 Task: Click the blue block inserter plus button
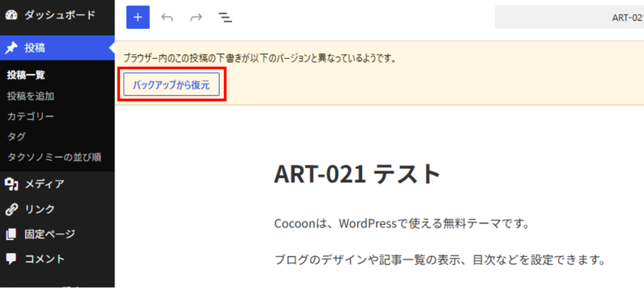coord(138,17)
